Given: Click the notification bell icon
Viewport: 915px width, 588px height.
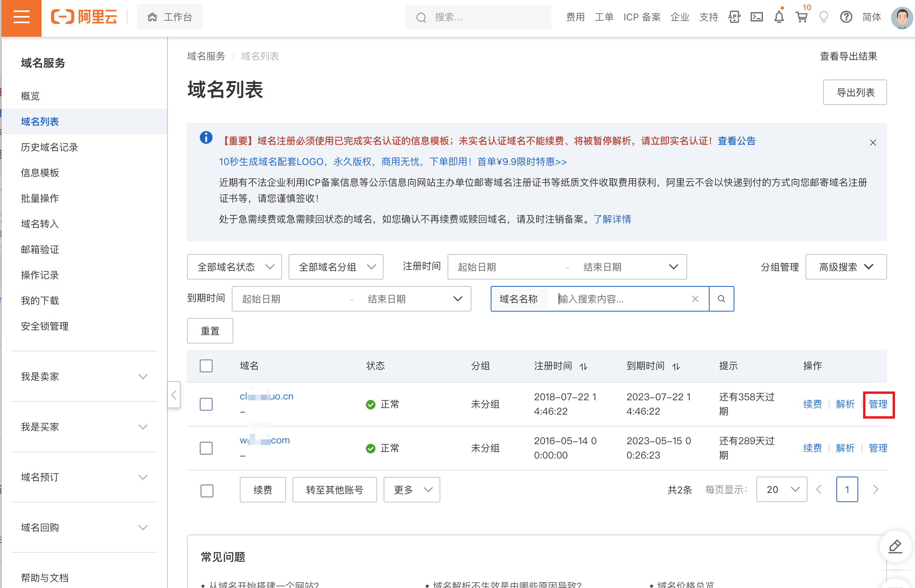Looking at the screenshot, I should coord(779,16).
